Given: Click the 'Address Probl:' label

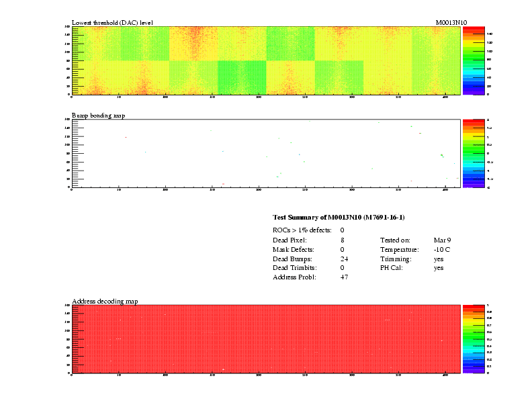Looking at the screenshot, I should [x=294, y=277].
